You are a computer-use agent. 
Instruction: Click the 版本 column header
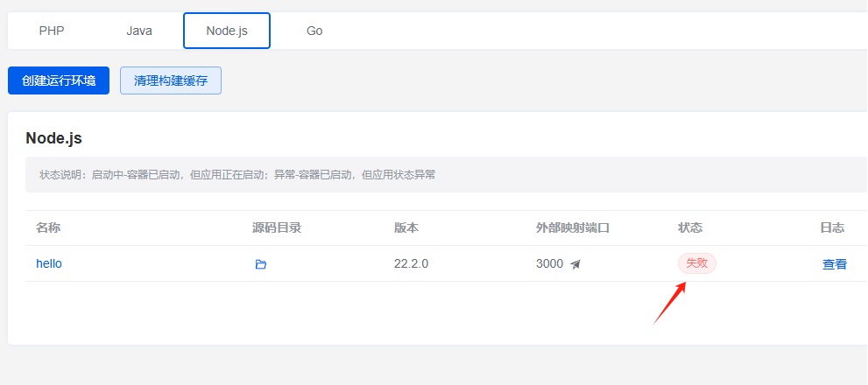pyautogui.click(x=406, y=227)
